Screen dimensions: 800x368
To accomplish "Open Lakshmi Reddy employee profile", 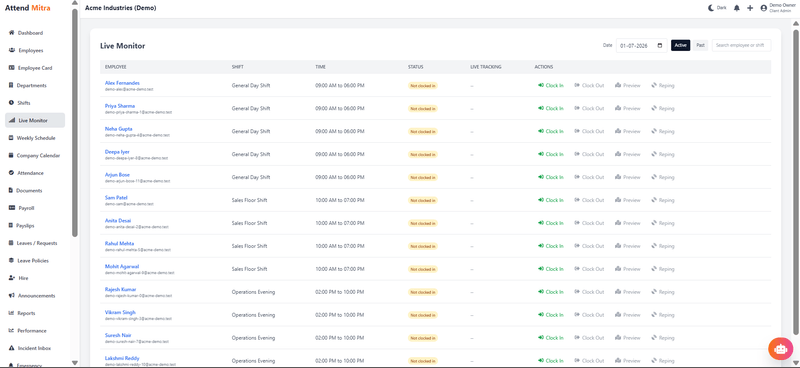I will [122, 358].
